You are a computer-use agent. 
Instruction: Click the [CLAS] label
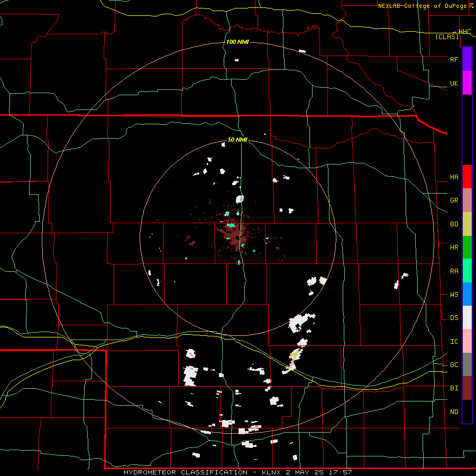click(447, 37)
